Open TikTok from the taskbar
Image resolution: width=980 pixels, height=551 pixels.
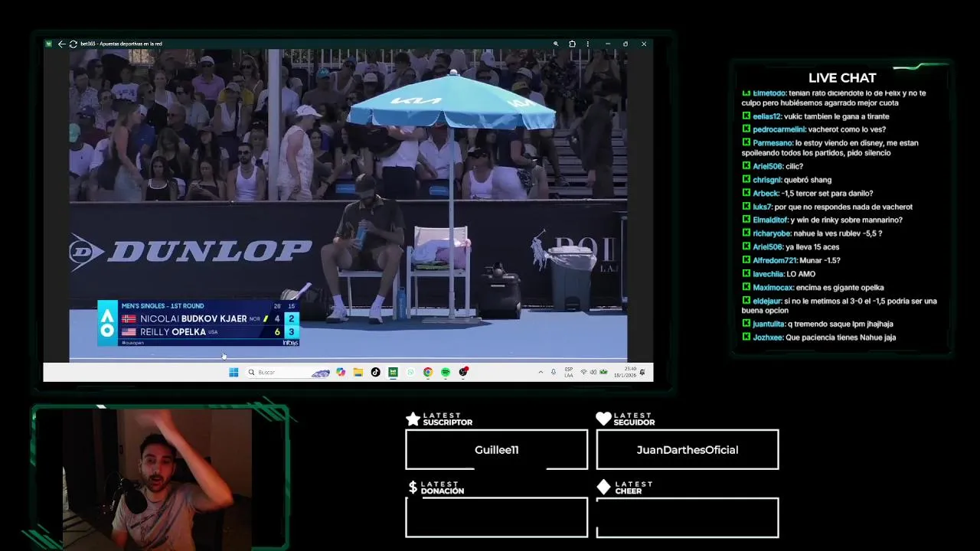point(375,372)
